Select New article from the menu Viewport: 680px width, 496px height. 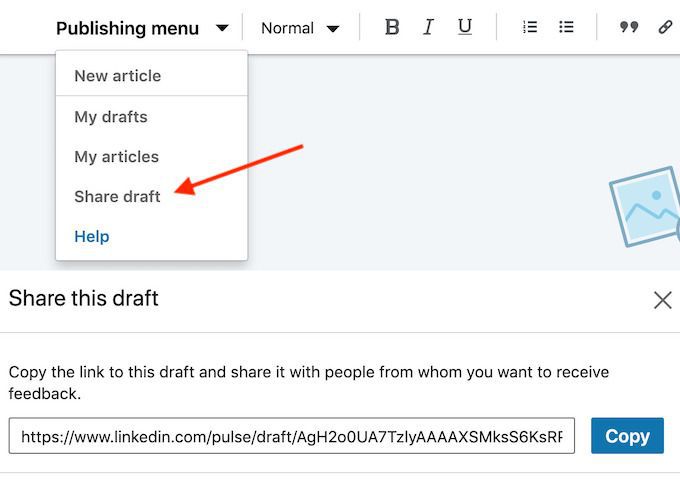point(117,76)
